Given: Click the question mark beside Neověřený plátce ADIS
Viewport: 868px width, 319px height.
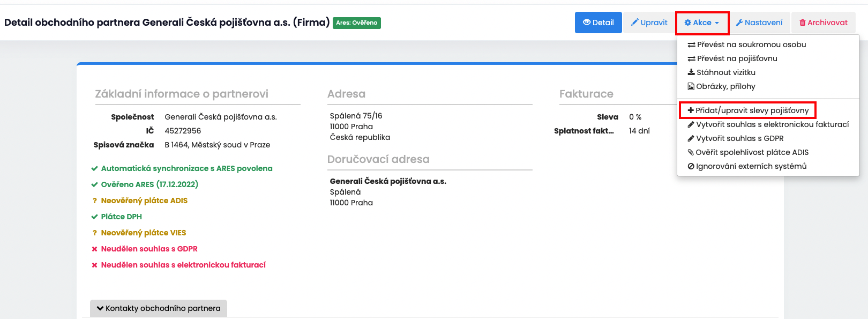Looking at the screenshot, I should click(95, 201).
